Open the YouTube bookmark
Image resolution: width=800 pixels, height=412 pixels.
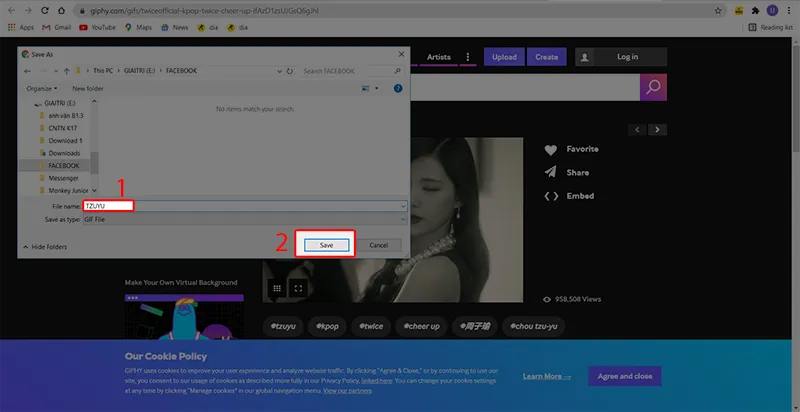tap(97, 28)
